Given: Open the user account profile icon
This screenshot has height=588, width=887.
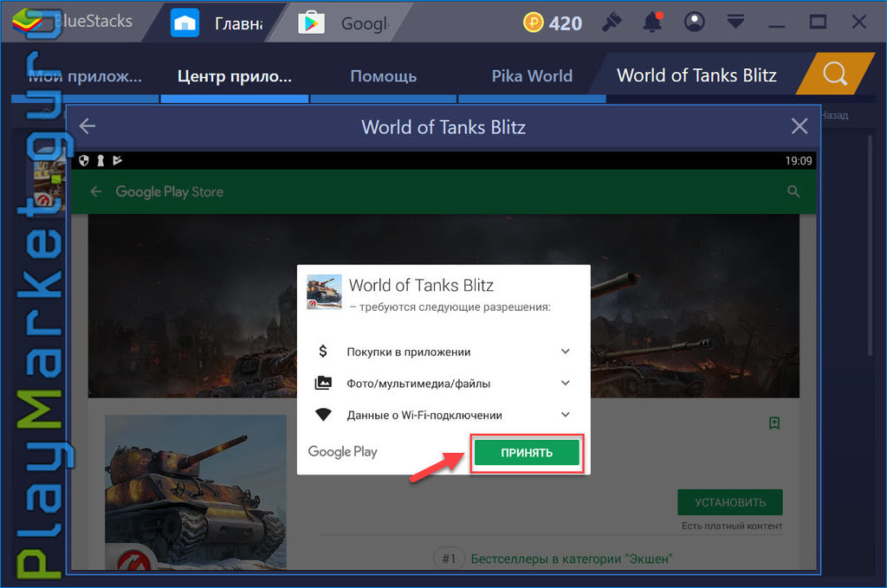Looking at the screenshot, I should coord(694,22).
